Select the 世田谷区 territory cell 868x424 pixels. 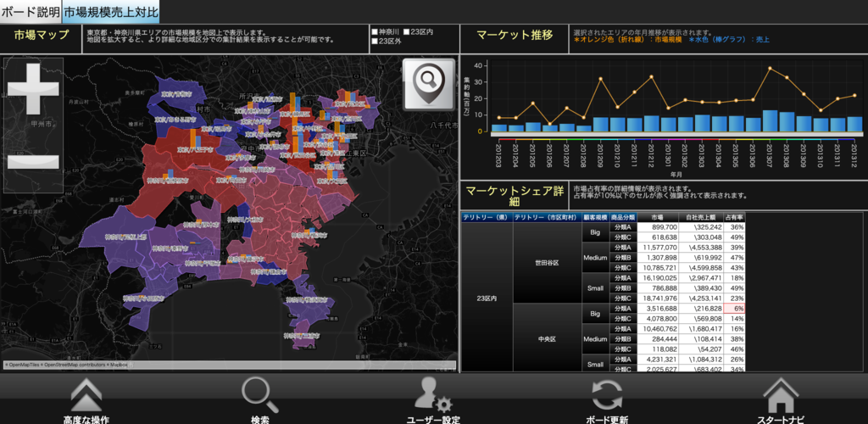point(548,263)
